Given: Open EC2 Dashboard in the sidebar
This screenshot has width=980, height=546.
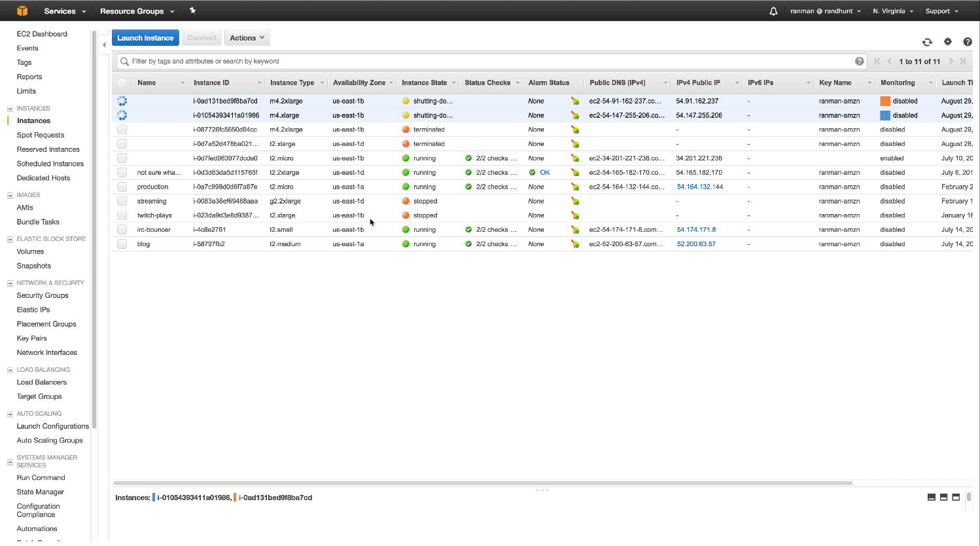Looking at the screenshot, I should click(x=42, y=34).
